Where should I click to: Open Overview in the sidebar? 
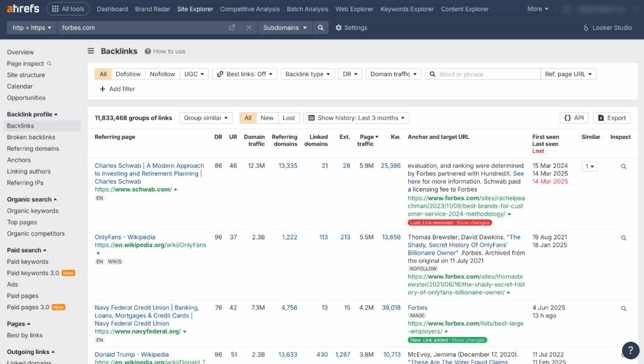21,52
